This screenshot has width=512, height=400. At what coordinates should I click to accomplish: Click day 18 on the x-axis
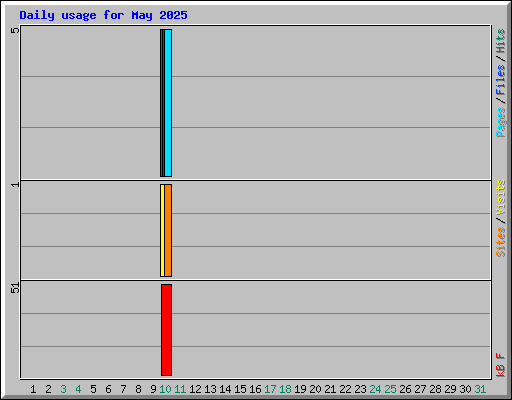[285, 389]
